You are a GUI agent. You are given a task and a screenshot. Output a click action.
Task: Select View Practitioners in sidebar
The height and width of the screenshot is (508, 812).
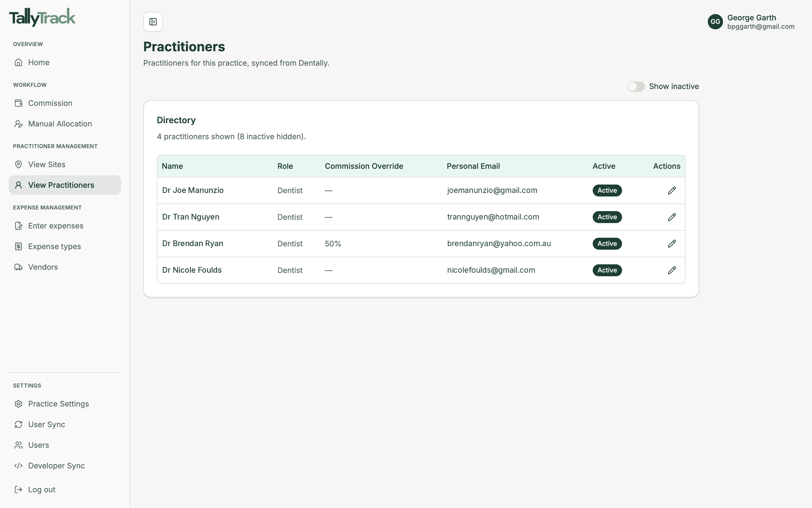point(65,185)
